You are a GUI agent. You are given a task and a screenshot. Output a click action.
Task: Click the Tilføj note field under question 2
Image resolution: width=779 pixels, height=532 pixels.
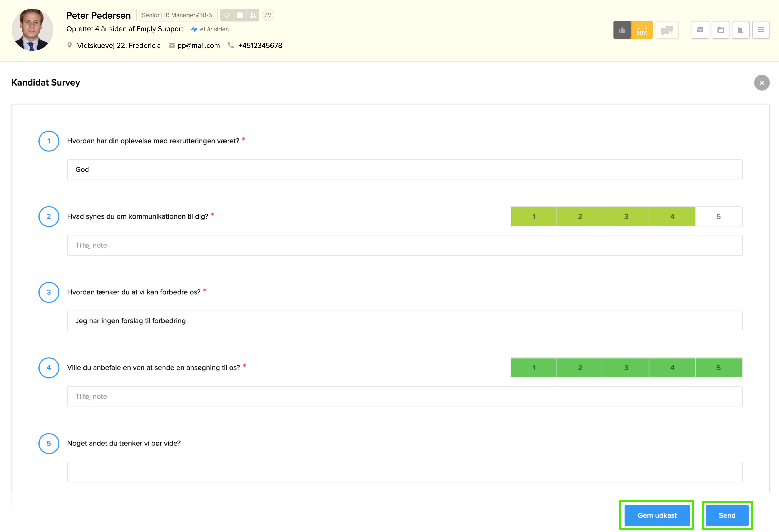click(x=405, y=245)
